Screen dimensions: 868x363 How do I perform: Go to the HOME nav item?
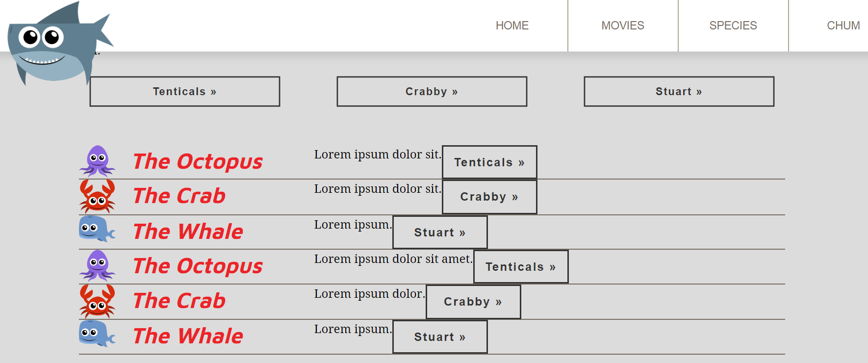512,26
